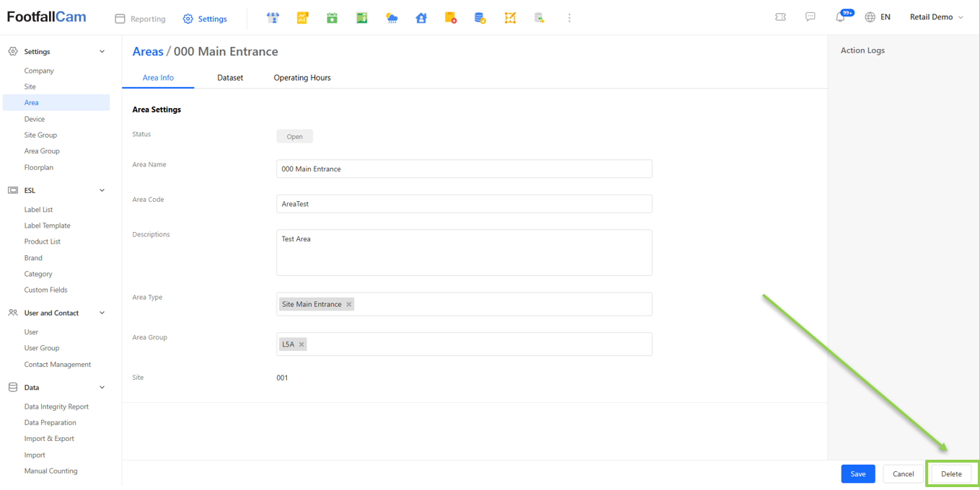980x490 pixels.
Task: Click the three-dot more options icon
Action: pos(569,18)
